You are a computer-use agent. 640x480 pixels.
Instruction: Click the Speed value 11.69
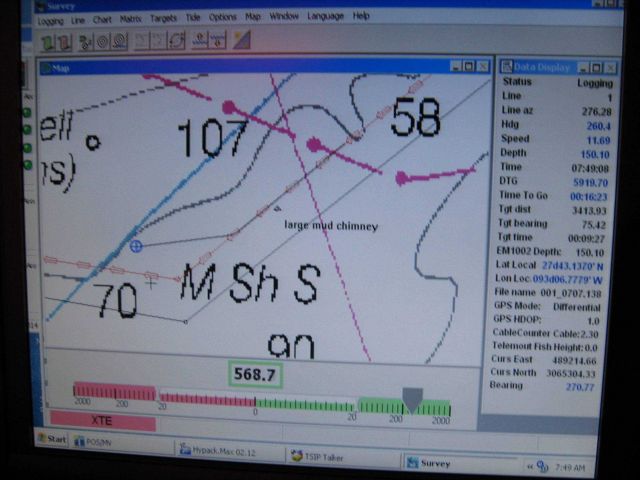tap(598, 140)
